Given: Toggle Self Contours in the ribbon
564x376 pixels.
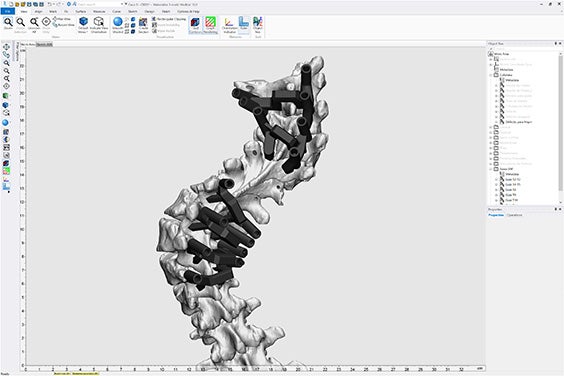Looking at the screenshot, I should pos(195,25).
